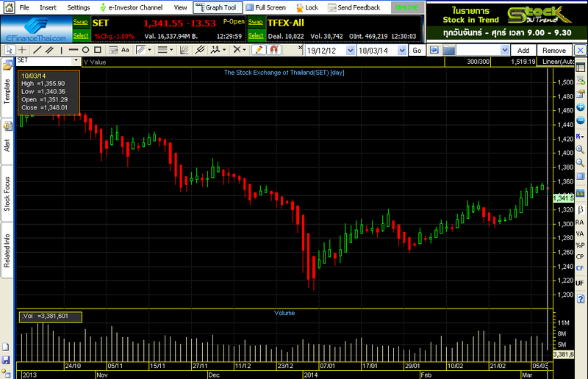588x379 pixels.
Task: Click the RA sidebar button
Action: pos(579,223)
